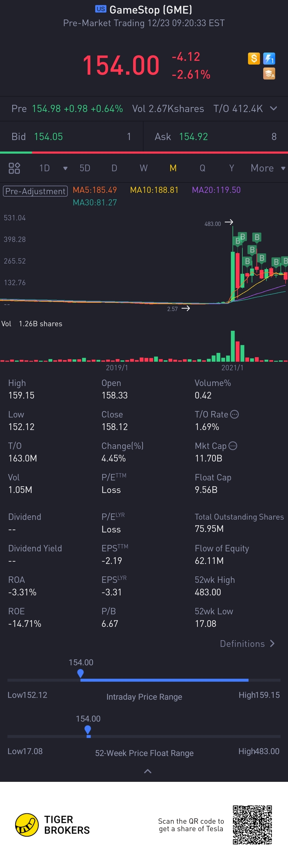This screenshot has height=868, width=288.
Task: Tap the Mkt Cap info icon
Action: point(233,446)
